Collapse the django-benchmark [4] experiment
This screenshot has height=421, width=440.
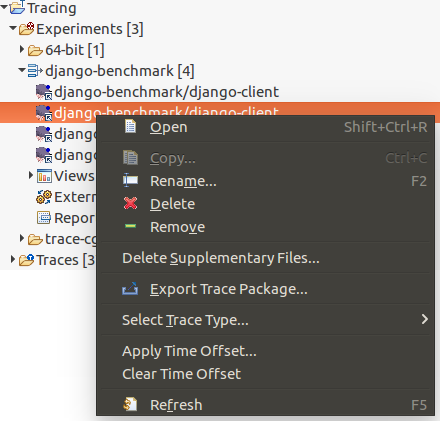click(x=22, y=70)
